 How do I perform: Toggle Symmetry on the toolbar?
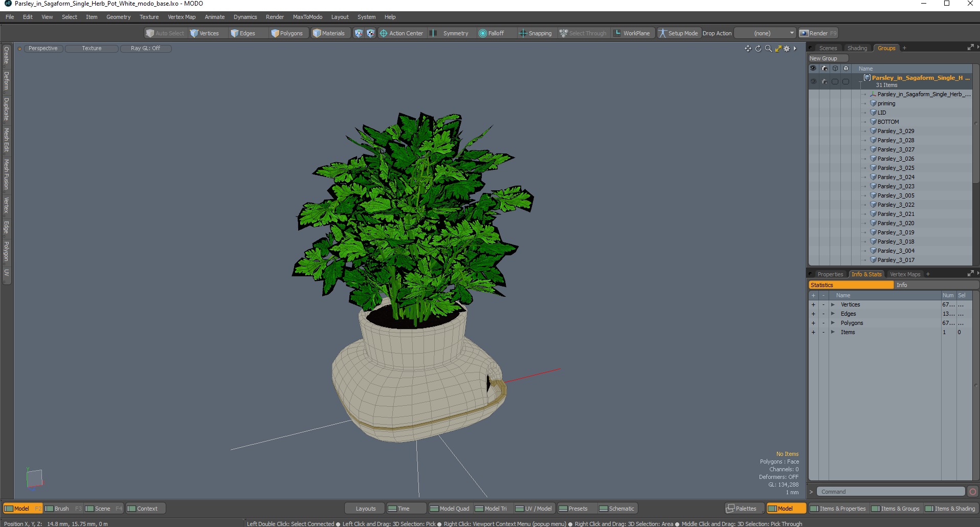[450, 33]
